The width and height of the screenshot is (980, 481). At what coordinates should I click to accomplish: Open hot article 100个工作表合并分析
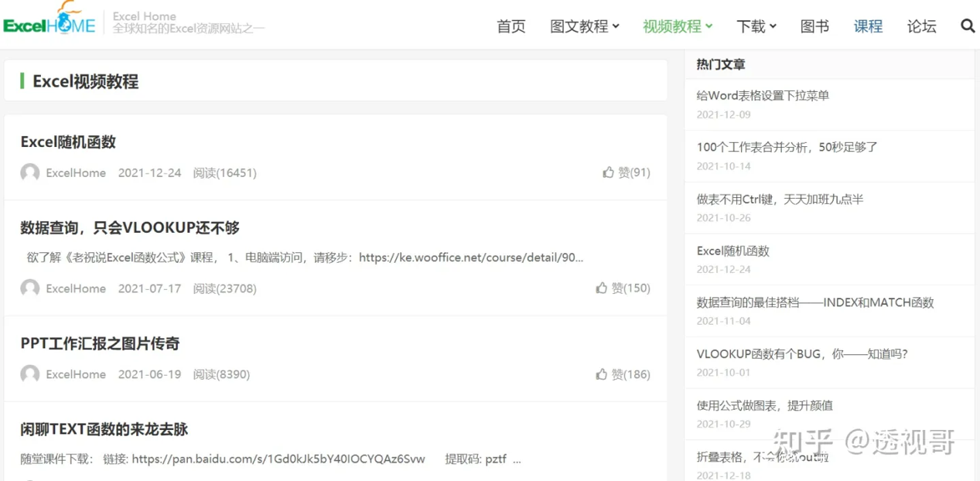pyautogui.click(x=787, y=147)
